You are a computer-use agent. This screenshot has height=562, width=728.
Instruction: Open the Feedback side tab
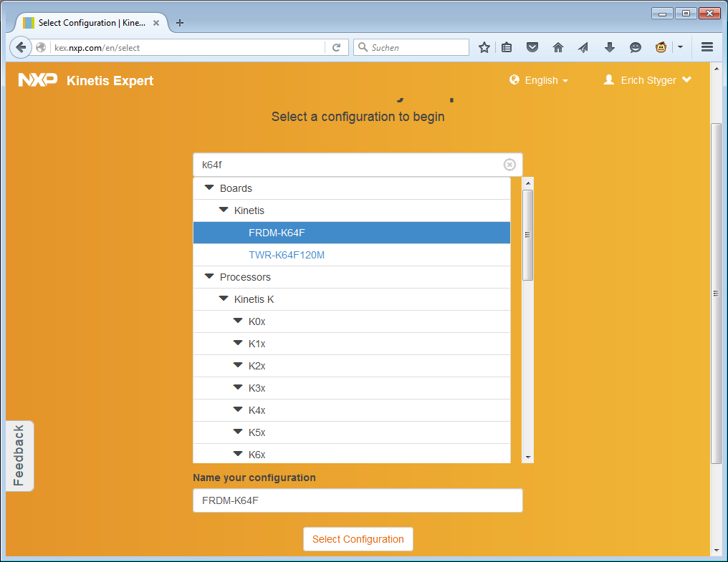pos(19,455)
